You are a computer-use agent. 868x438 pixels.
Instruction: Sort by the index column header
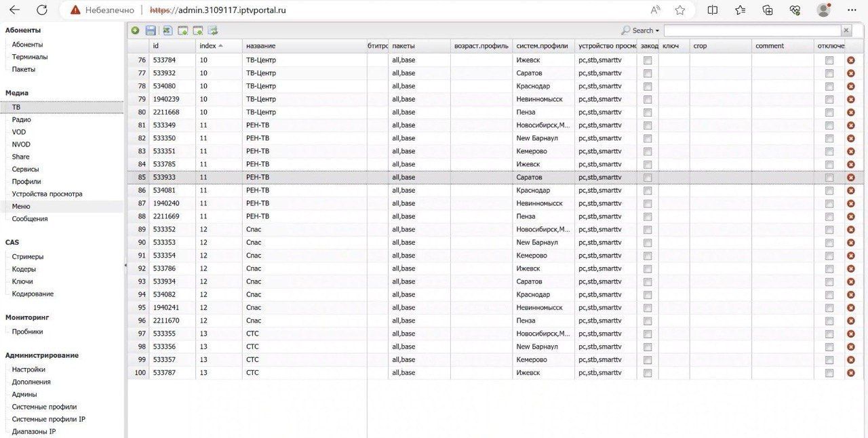[x=210, y=45]
